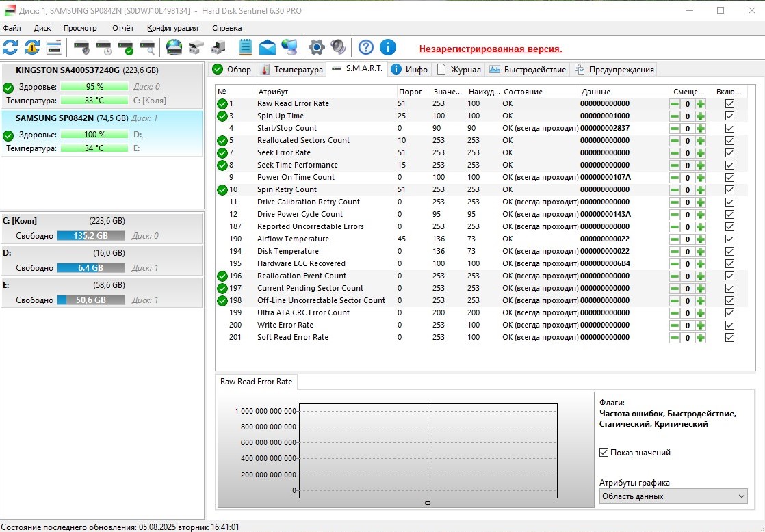Click the speaker sound toolbar icon
Viewport: 765px width, 532px height.
click(339, 47)
